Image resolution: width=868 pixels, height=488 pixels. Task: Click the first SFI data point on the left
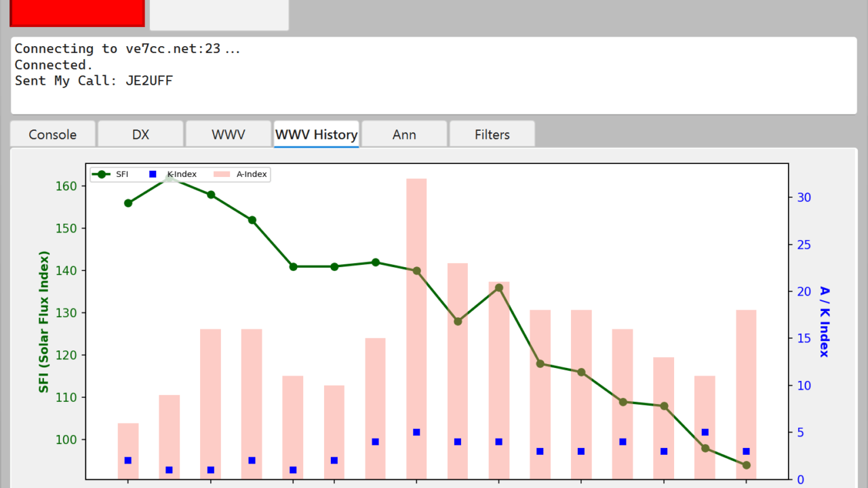pyautogui.click(x=128, y=203)
